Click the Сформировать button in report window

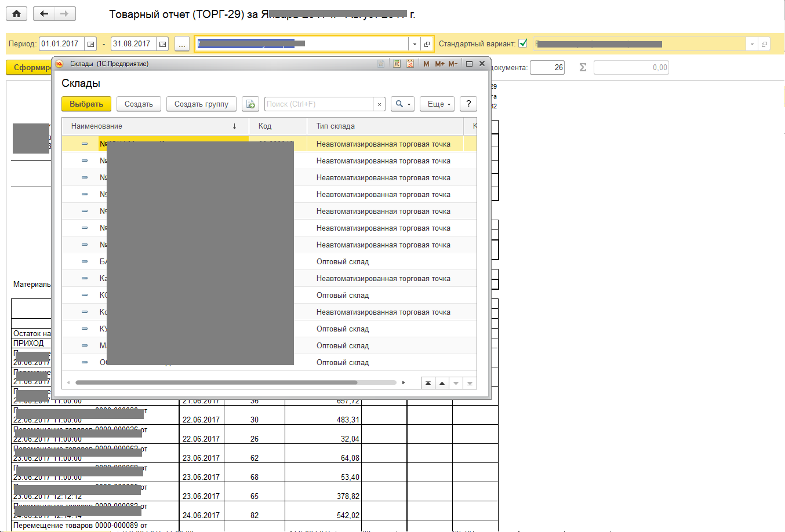click(x=29, y=67)
